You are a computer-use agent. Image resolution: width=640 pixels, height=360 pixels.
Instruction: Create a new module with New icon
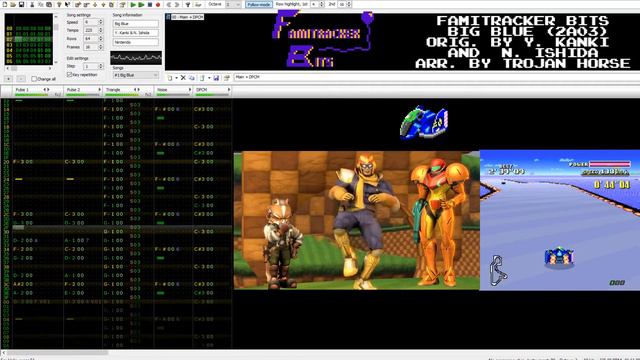coord(4,4)
